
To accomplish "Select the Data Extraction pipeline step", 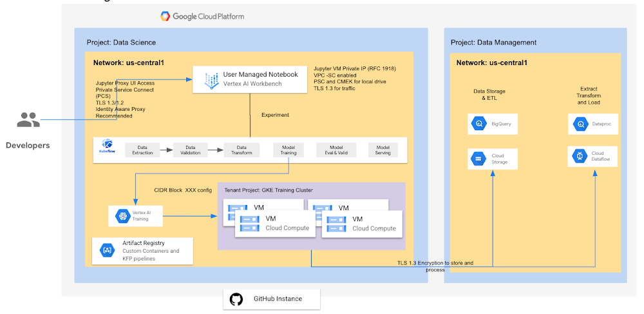I will coord(142,150).
